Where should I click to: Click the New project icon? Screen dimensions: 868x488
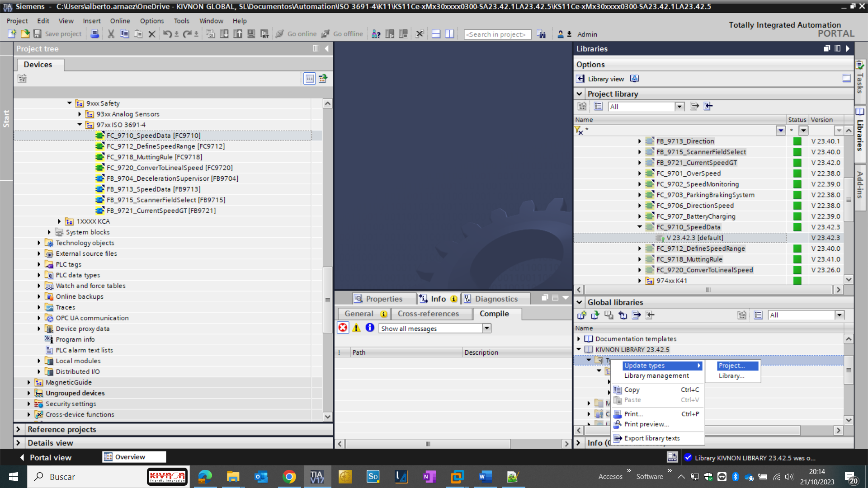[x=12, y=34]
